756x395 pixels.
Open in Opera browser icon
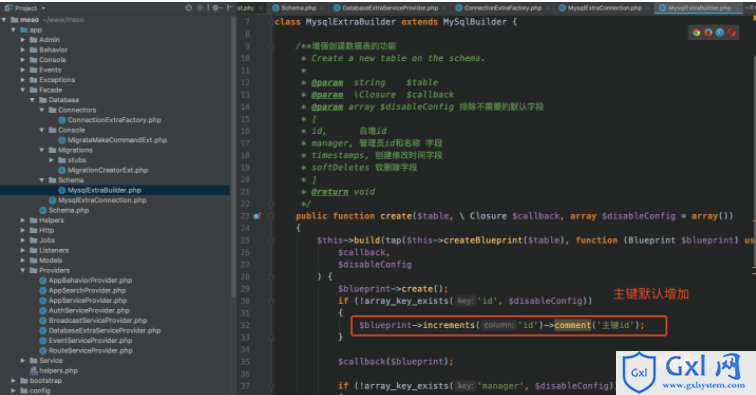pos(731,32)
